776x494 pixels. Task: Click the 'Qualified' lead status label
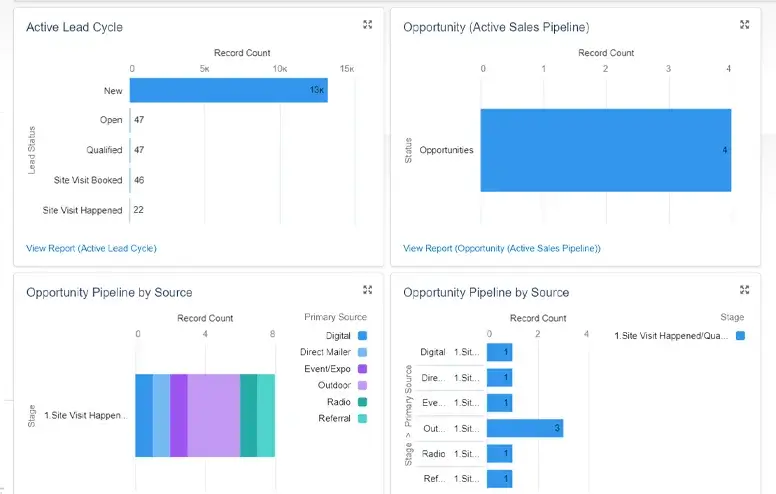[104, 150]
